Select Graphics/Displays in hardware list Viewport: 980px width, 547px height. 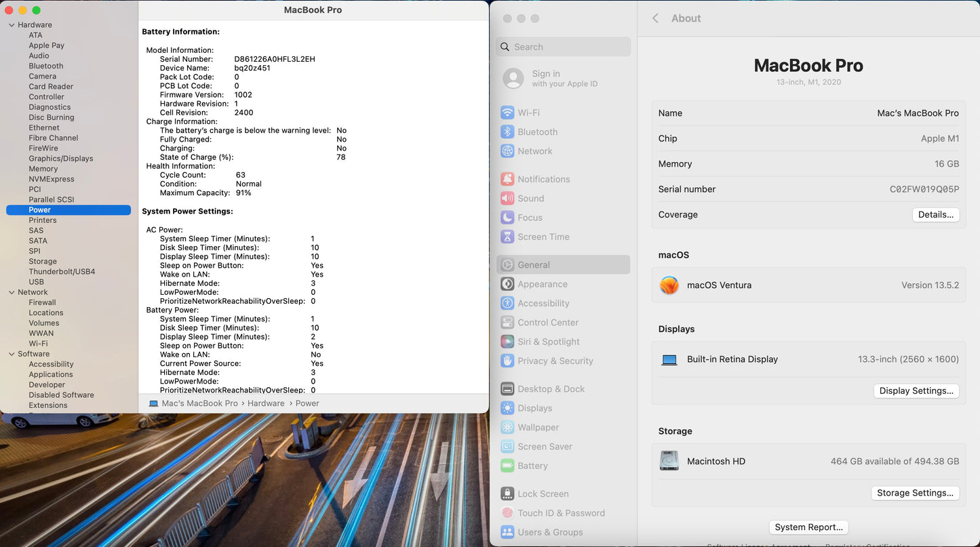61,159
